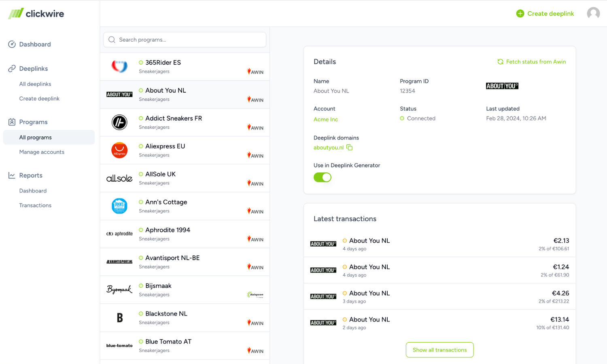
Task: Click the Reports chart icon in sidebar
Action: pyautogui.click(x=12, y=176)
